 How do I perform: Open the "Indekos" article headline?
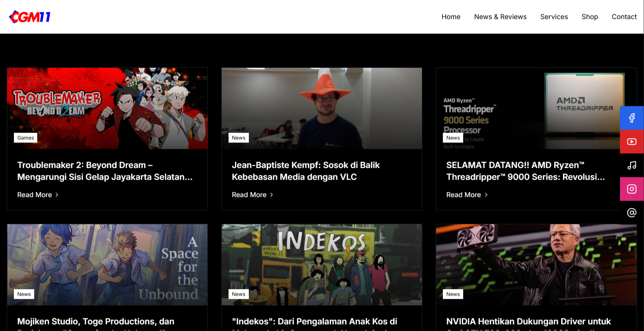[315, 324]
